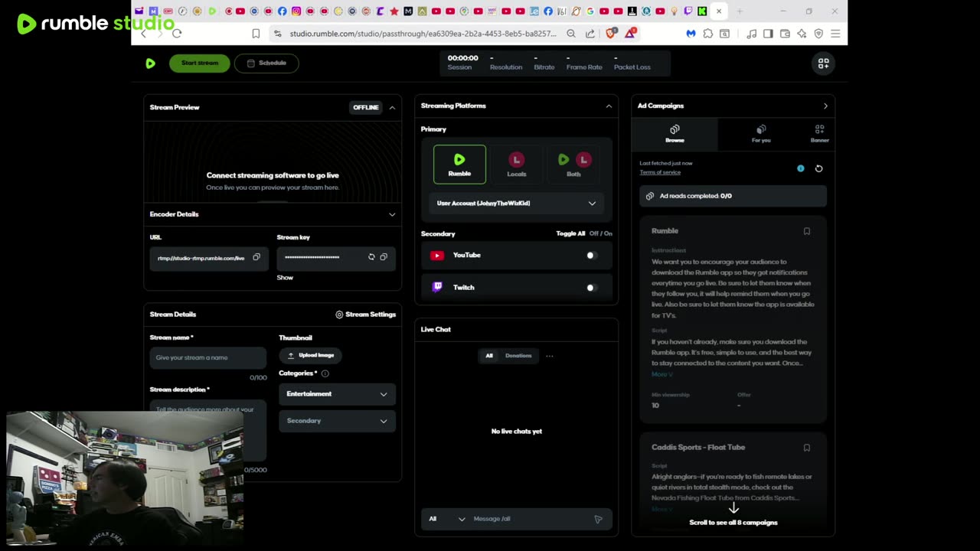Viewport: 980px width, 551px height.
Task: Click Upload Image for the thumbnail
Action: pyautogui.click(x=310, y=356)
